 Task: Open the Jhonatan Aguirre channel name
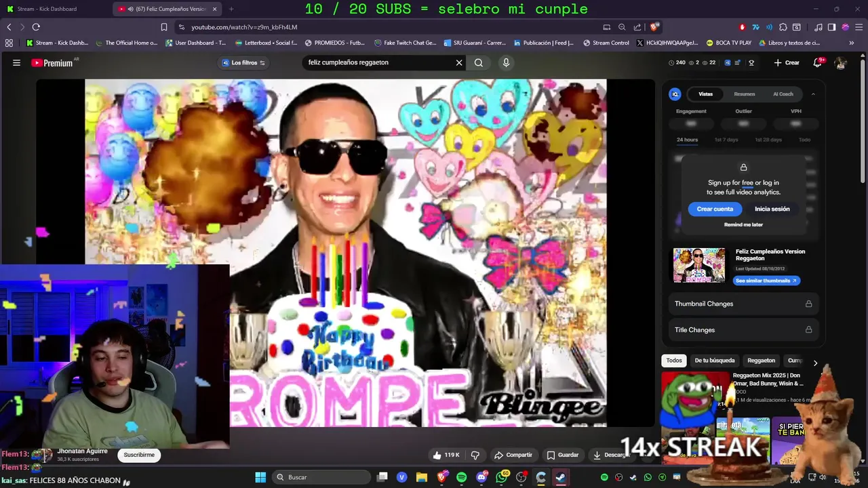[x=82, y=451]
